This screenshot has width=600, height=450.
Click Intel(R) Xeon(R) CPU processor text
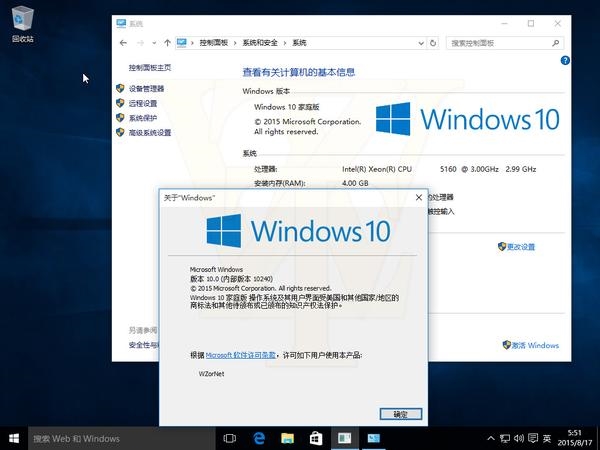coord(377,169)
